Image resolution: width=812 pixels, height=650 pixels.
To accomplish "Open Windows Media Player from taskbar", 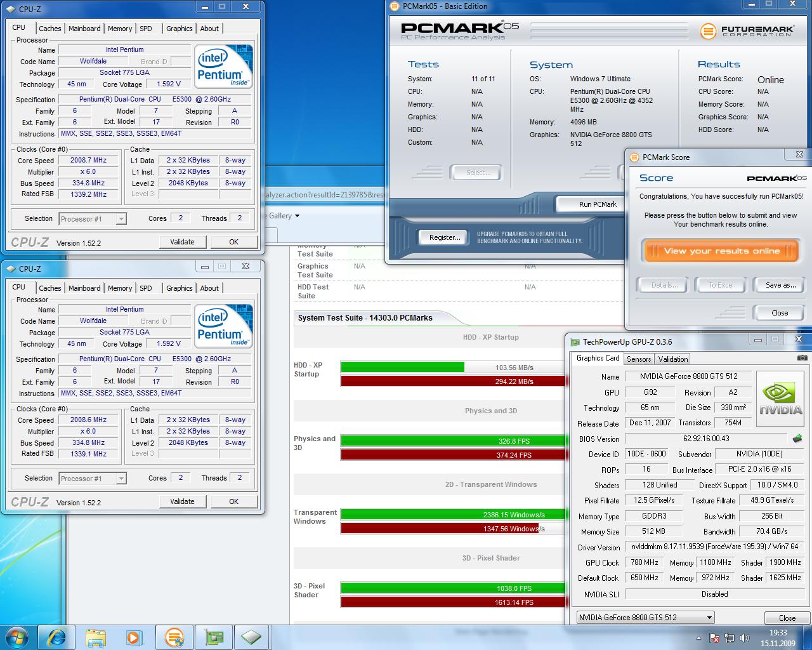I will pos(134,637).
